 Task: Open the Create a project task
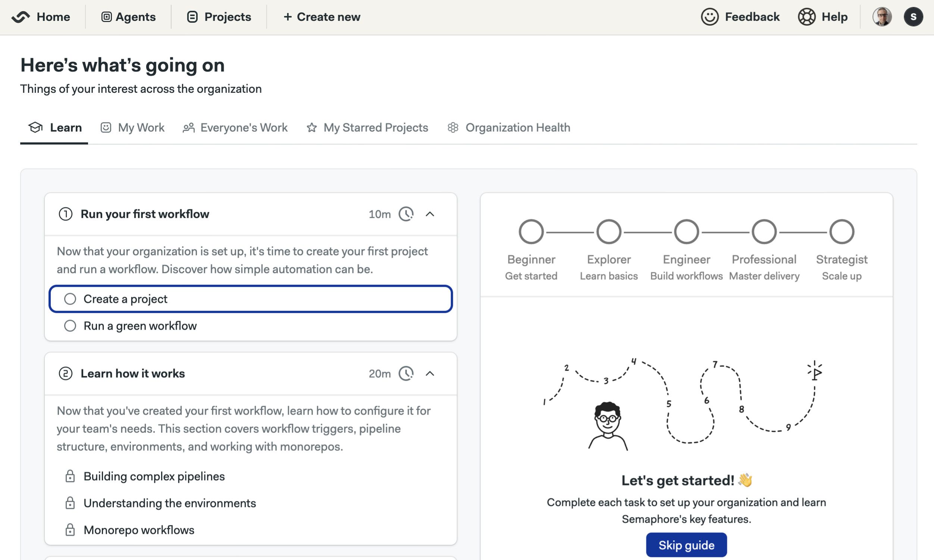251,299
